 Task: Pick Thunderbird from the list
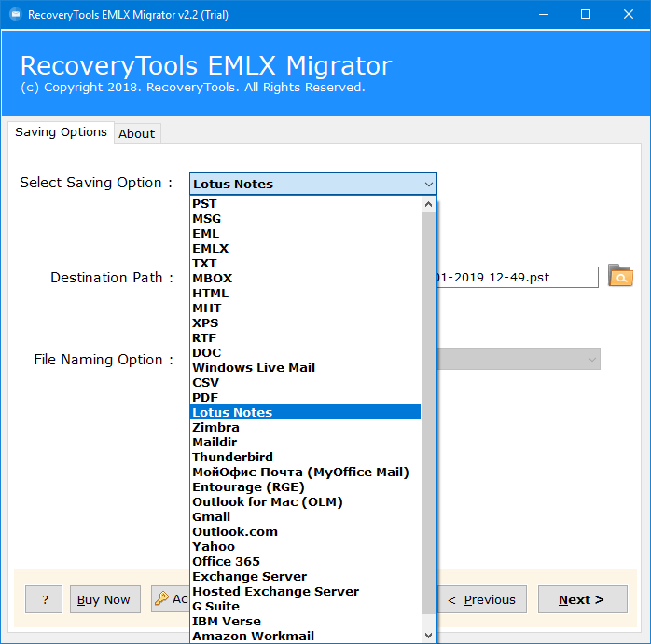coord(305,458)
